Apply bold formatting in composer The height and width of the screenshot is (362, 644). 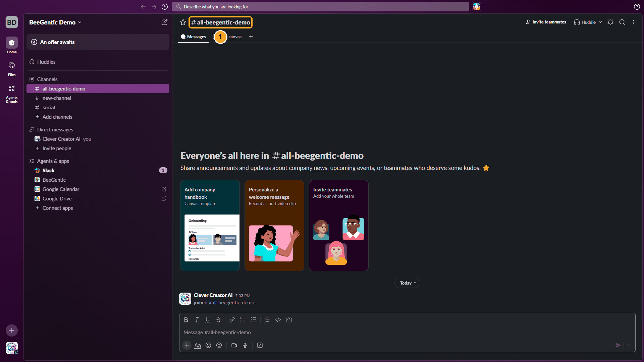pyautogui.click(x=186, y=320)
